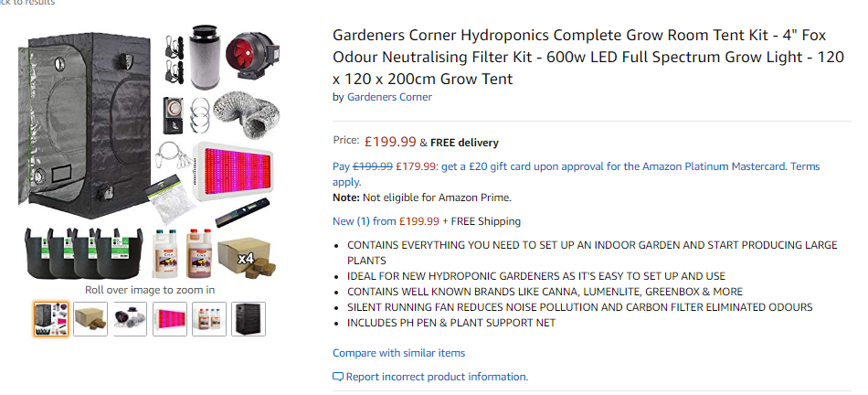
Task: Click the product title heading text
Action: click(x=588, y=57)
